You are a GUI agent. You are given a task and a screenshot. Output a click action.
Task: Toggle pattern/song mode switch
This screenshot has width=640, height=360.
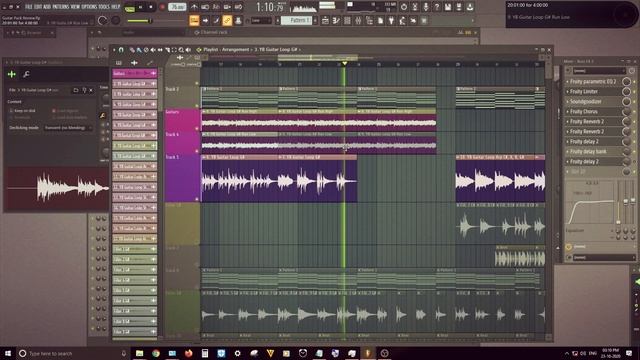click(130, 8)
